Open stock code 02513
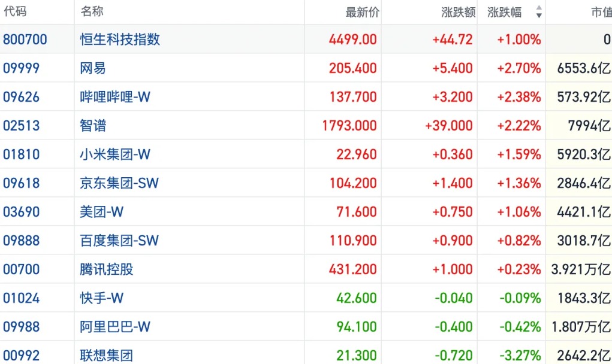Image resolution: width=612 pixels, height=364 pixels. pyautogui.click(x=22, y=126)
